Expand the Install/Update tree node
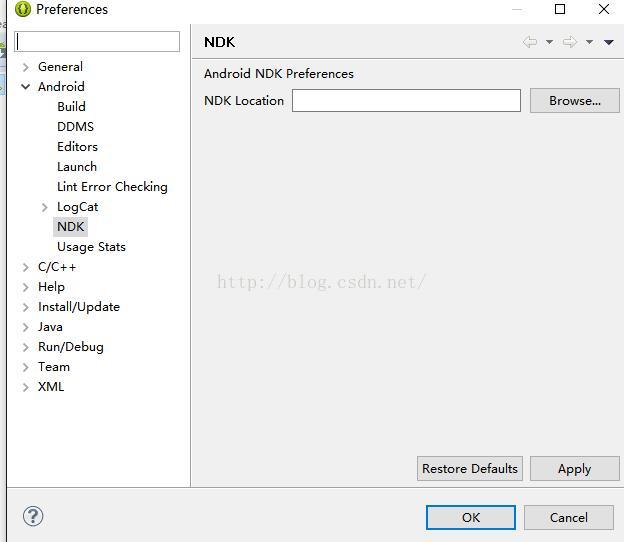The width and height of the screenshot is (624, 542). 26,307
